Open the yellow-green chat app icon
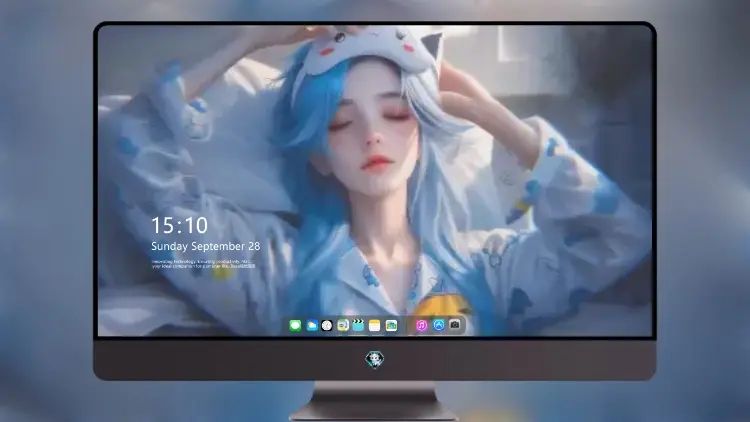The width and height of the screenshot is (750, 422). click(343, 326)
